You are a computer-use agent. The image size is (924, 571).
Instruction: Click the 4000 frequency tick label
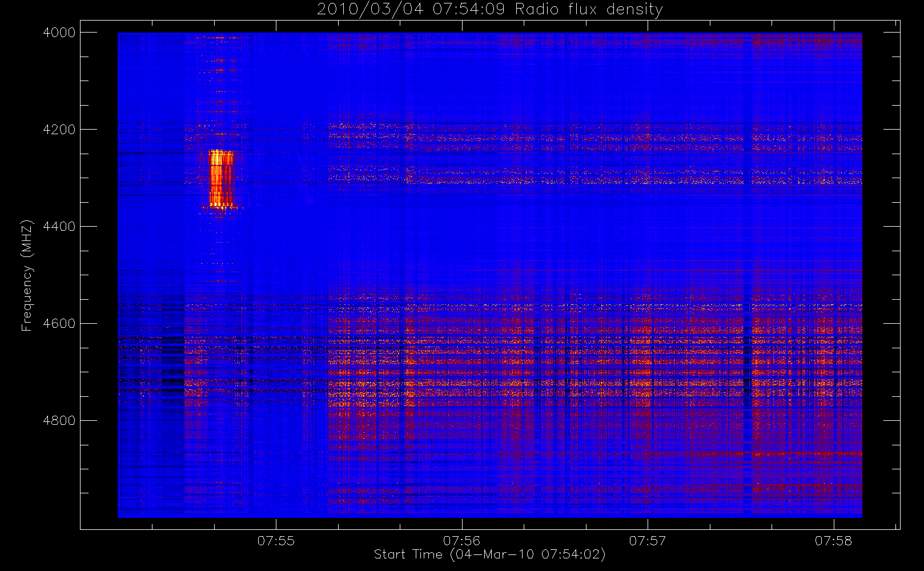pos(59,33)
